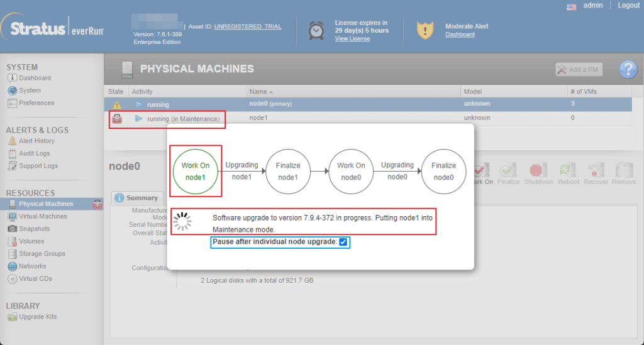Click the Virtual Machines monitor icon
The image size is (644, 345).
[13, 216]
